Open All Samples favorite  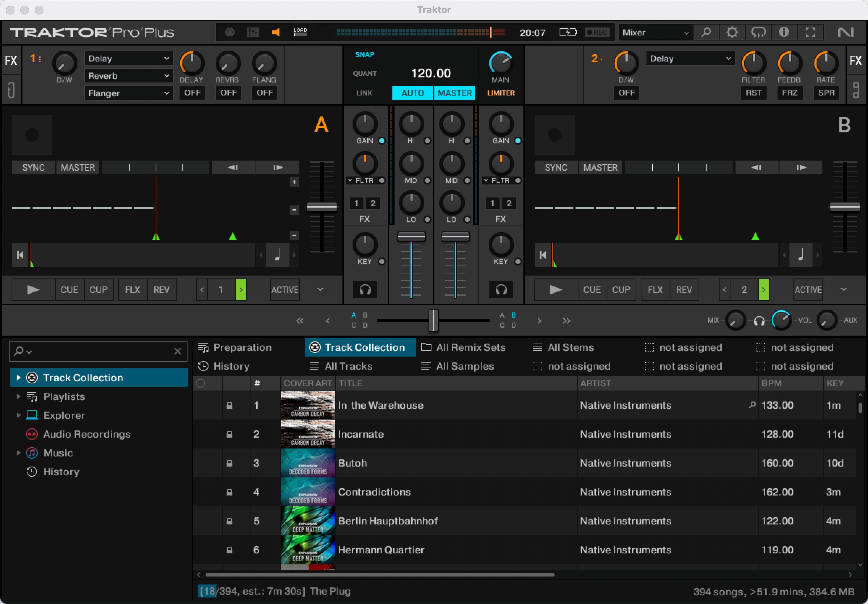tap(458, 366)
